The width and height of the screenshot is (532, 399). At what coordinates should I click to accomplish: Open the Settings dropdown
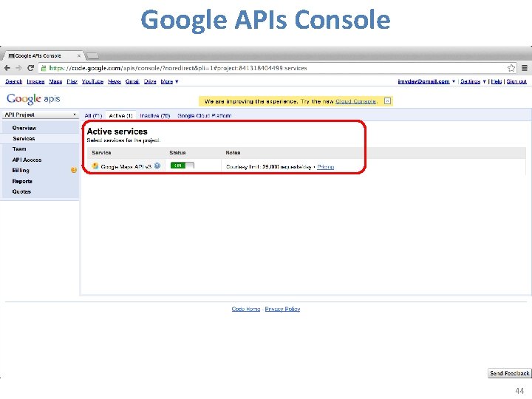[473, 81]
